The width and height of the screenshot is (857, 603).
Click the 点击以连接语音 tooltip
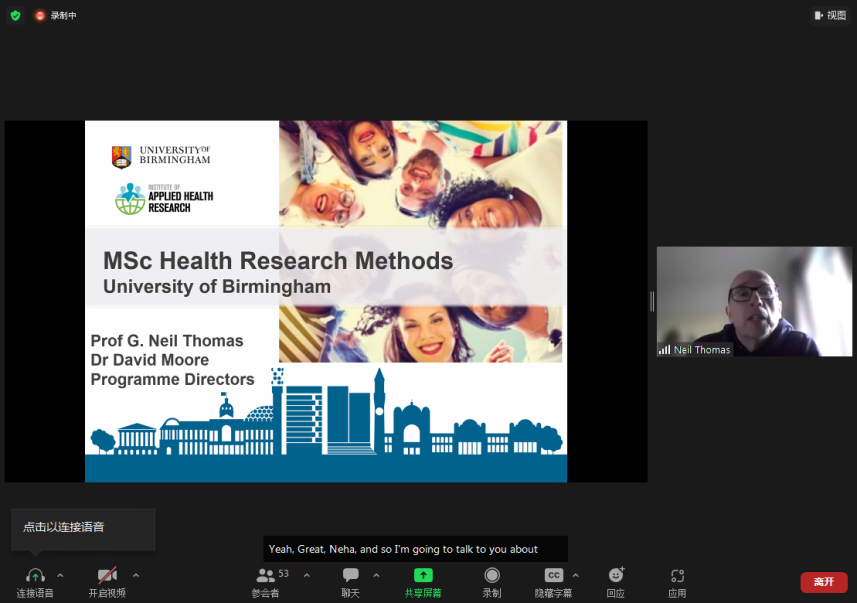pos(83,528)
